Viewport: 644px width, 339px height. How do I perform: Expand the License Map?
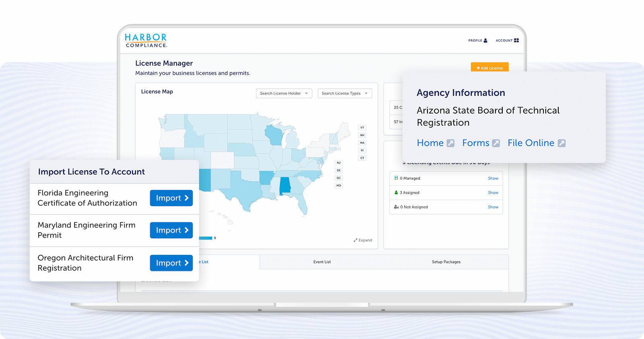[x=363, y=240]
